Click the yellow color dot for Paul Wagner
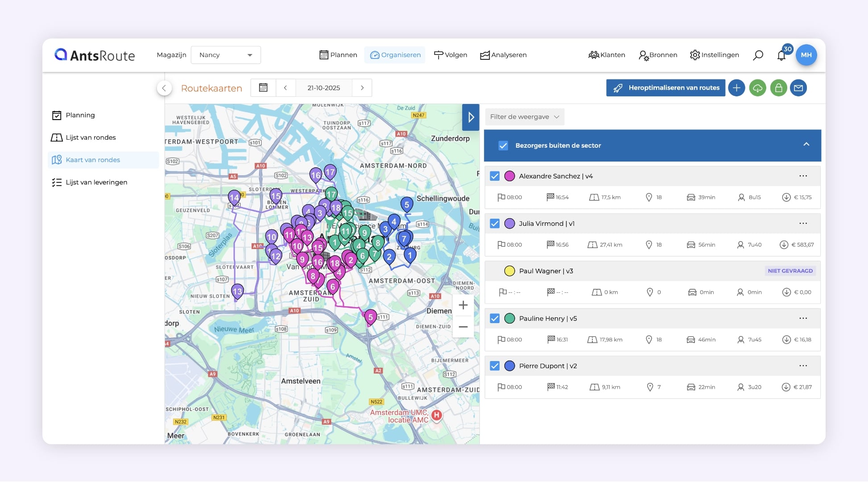Viewport: 868px width, 482px height. click(509, 271)
